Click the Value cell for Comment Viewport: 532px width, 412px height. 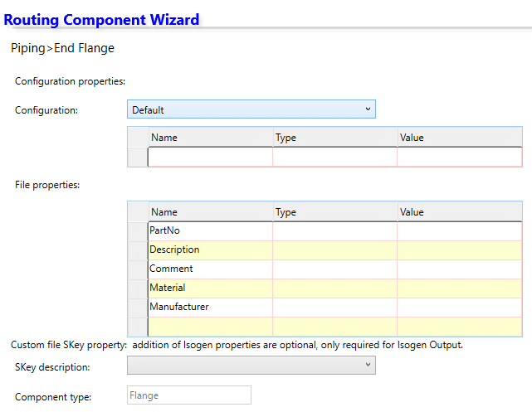460,269
